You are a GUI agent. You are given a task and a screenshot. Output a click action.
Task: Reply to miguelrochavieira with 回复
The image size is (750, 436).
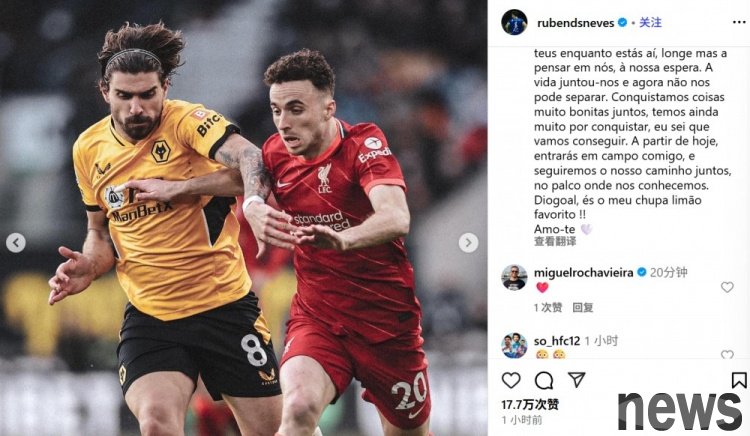click(583, 307)
